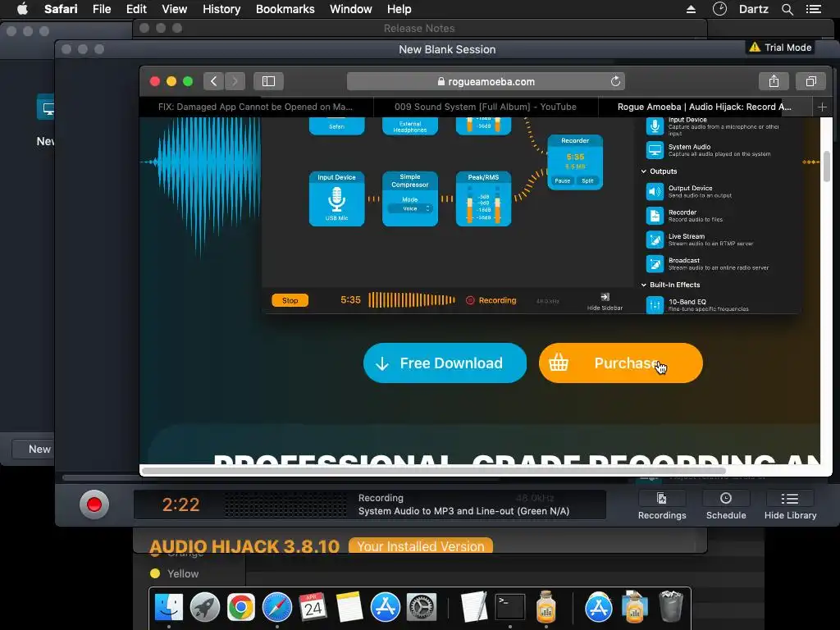The height and width of the screenshot is (630, 840).
Task: Open Trash in the Dock
Action: pos(670,606)
